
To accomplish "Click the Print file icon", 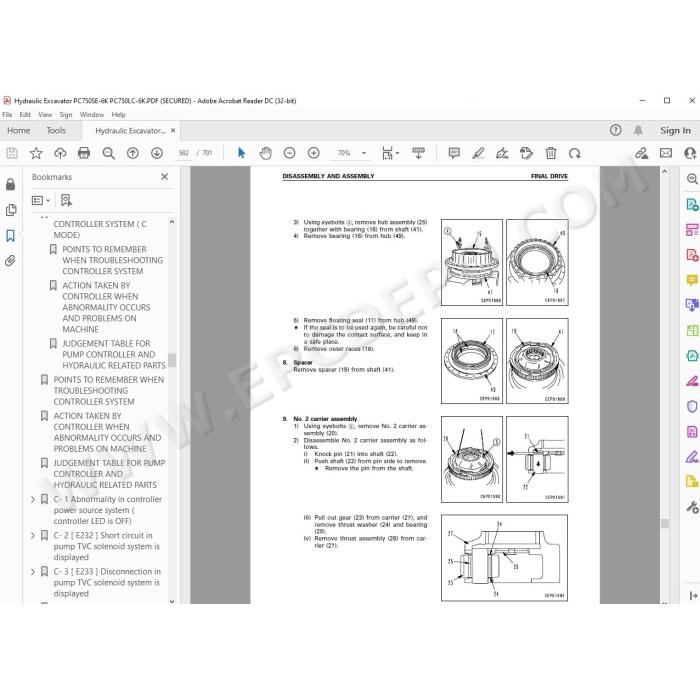I will pyautogui.click(x=84, y=153).
